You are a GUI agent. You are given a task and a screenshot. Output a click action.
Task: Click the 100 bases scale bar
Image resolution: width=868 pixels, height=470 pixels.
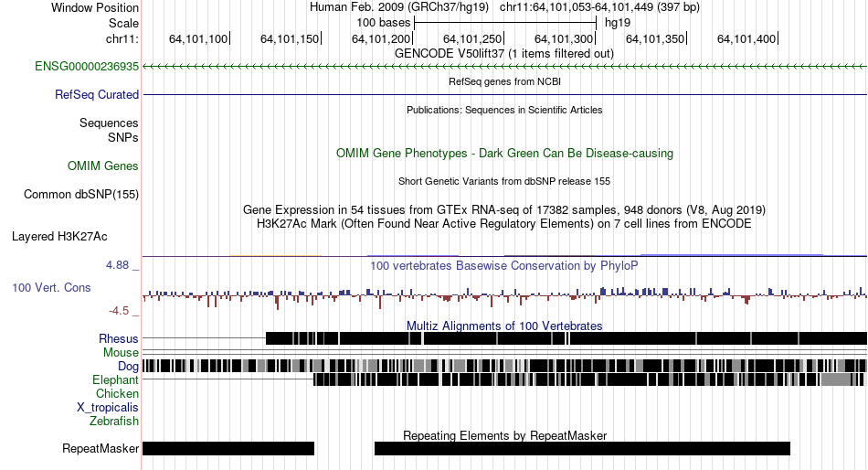click(505, 23)
